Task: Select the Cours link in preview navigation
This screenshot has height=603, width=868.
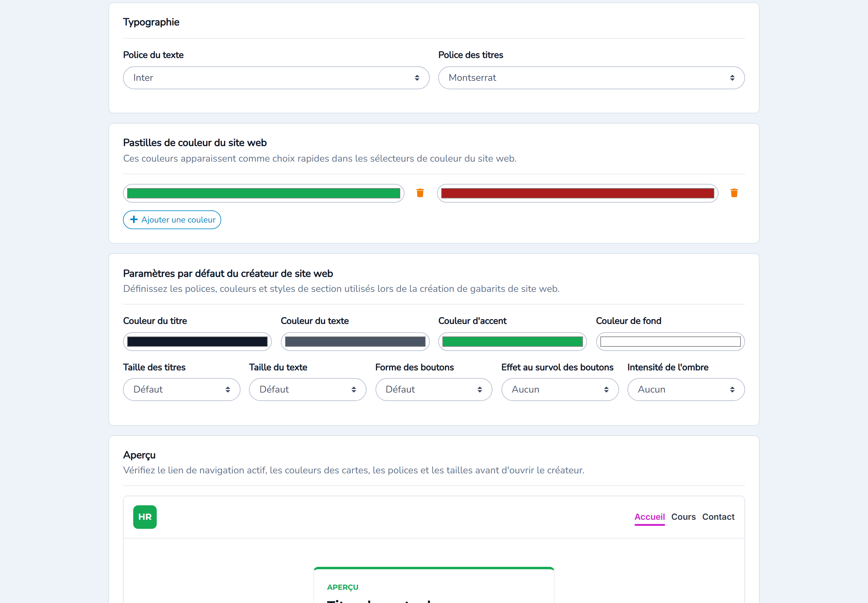Action: [683, 517]
